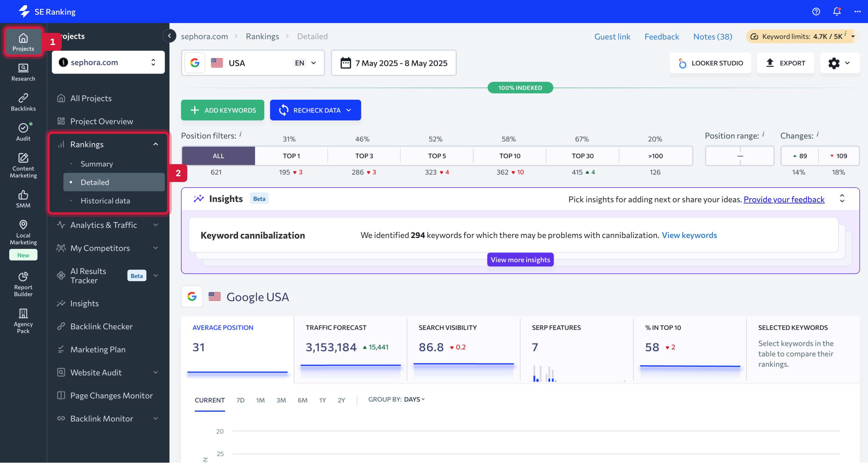The height and width of the screenshot is (465, 868).
Task: Click the Keyword limits gauge icon
Action: [x=754, y=36]
